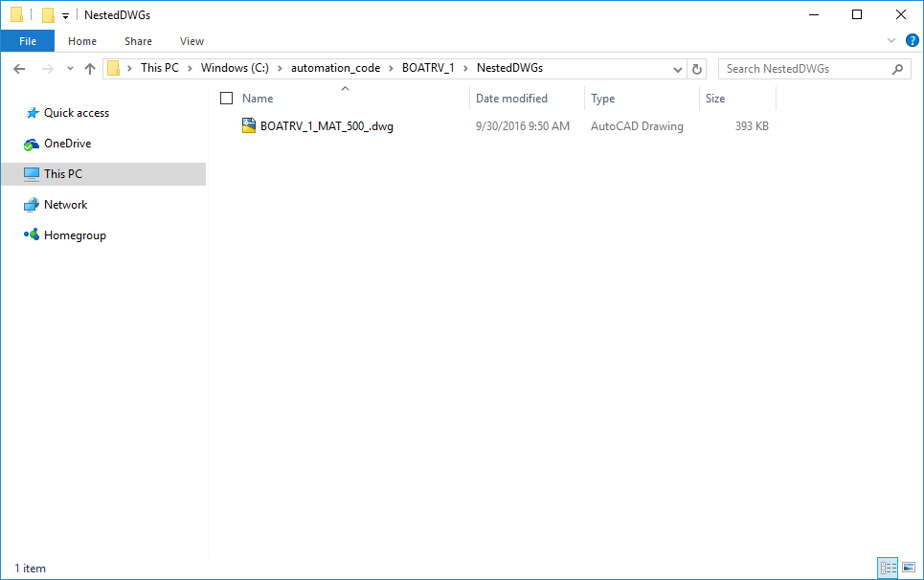Open the File menu
This screenshot has width=924, height=580.
click(x=28, y=41)
